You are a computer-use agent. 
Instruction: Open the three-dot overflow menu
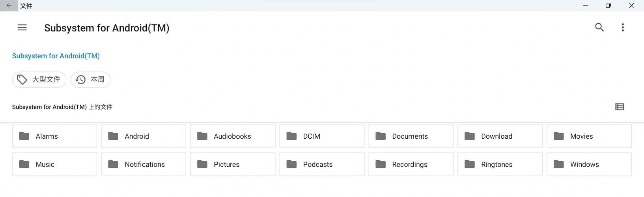pyautogui.click(x=622, y=28)
